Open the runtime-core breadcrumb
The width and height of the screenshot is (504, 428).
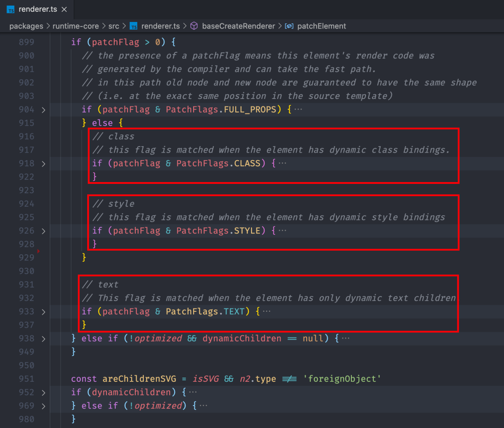coord(76,26)
